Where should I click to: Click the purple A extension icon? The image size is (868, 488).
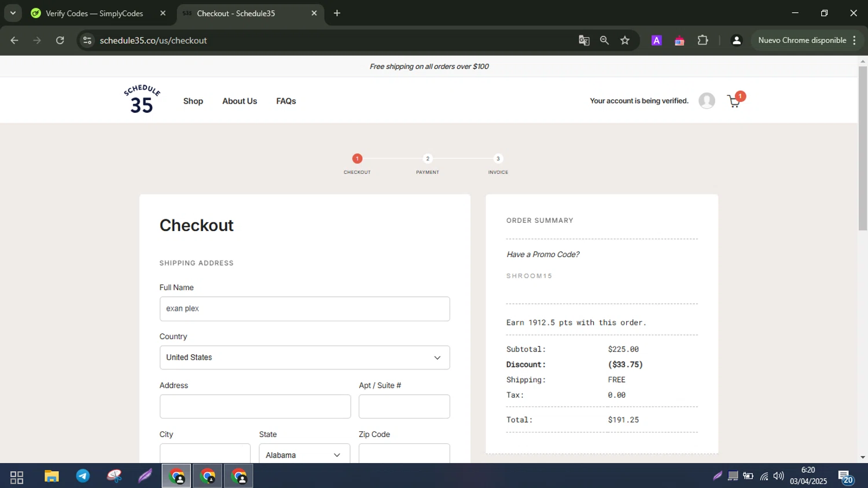pyautogui.click(x=656, y=41)
